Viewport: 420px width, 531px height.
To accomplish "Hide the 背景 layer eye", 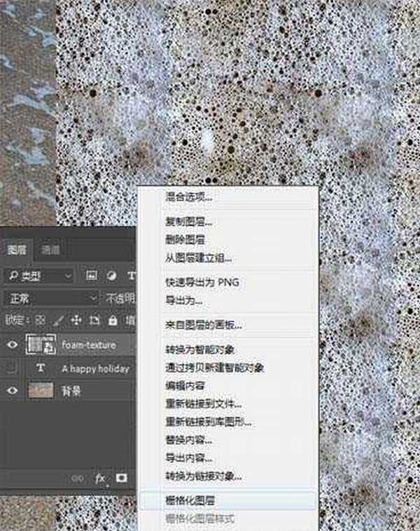I will coord(12,390).
